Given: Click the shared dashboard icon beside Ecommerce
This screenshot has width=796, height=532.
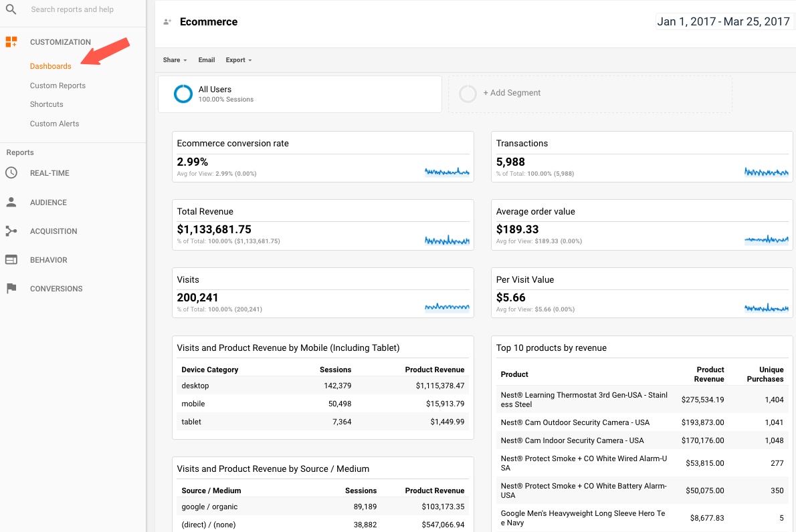Looking at the screenshot, I should pos(167,22).
